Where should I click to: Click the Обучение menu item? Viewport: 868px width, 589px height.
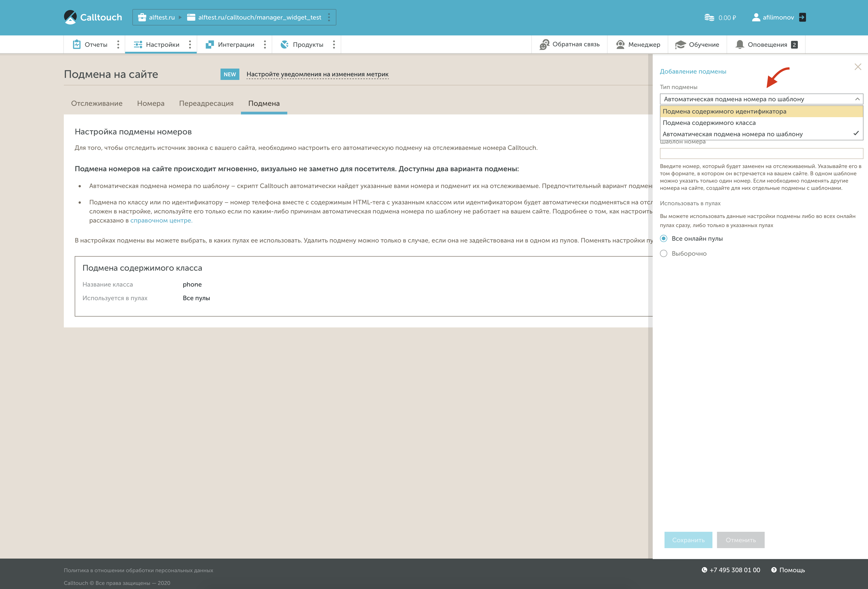click(x=697, y=45)
